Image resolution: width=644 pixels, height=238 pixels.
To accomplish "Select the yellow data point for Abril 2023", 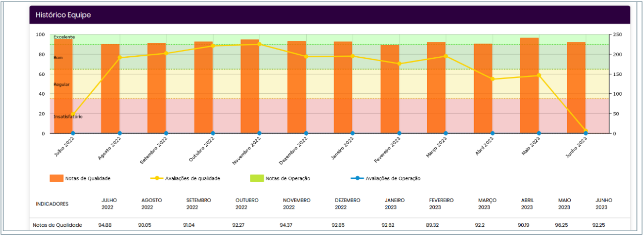I will coord(493,79).
